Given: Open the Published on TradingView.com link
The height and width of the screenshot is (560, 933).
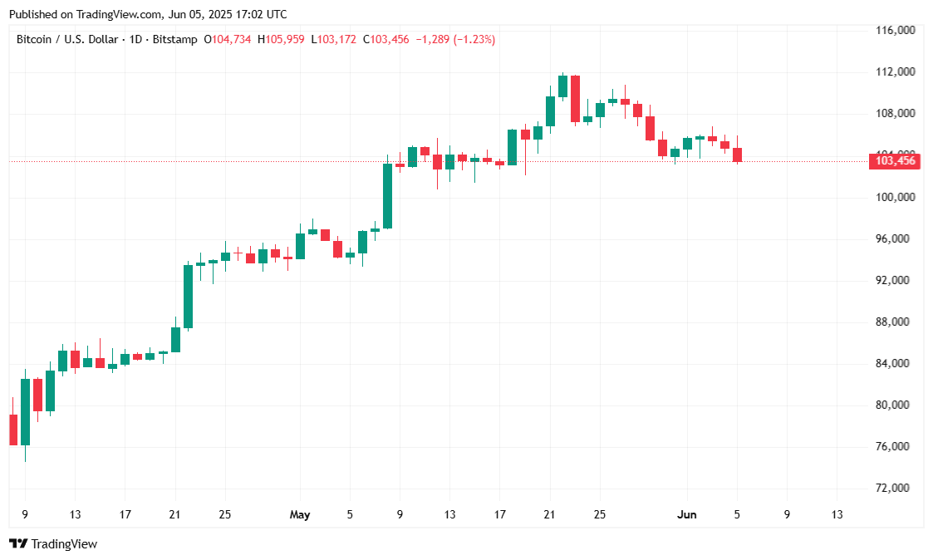Looking at the screenshot, I should (x=147, y=14).
